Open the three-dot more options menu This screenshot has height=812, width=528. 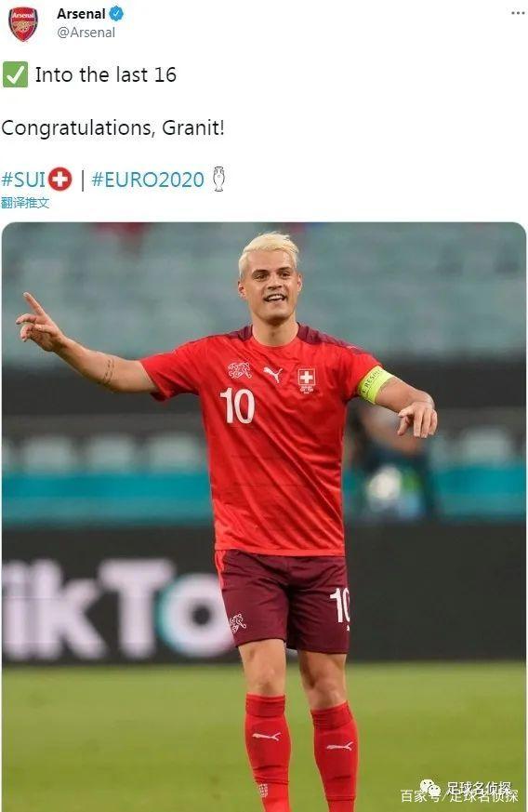click(x=518, y=13)
